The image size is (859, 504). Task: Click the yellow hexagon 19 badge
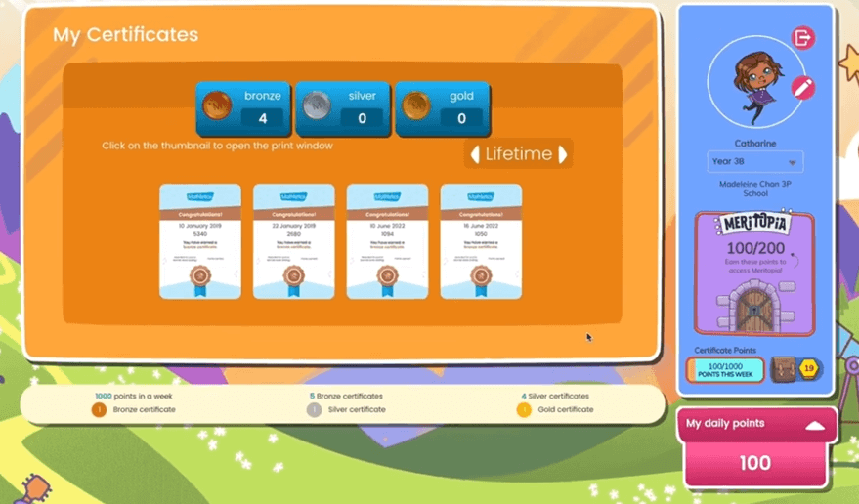pos(809,368)
